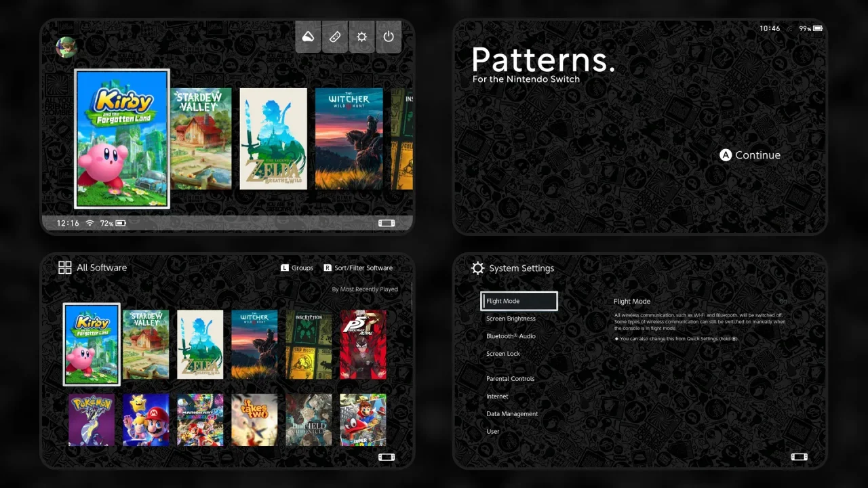Select the power icon on the home screen
868x488 pixels.
coord(389,37)
